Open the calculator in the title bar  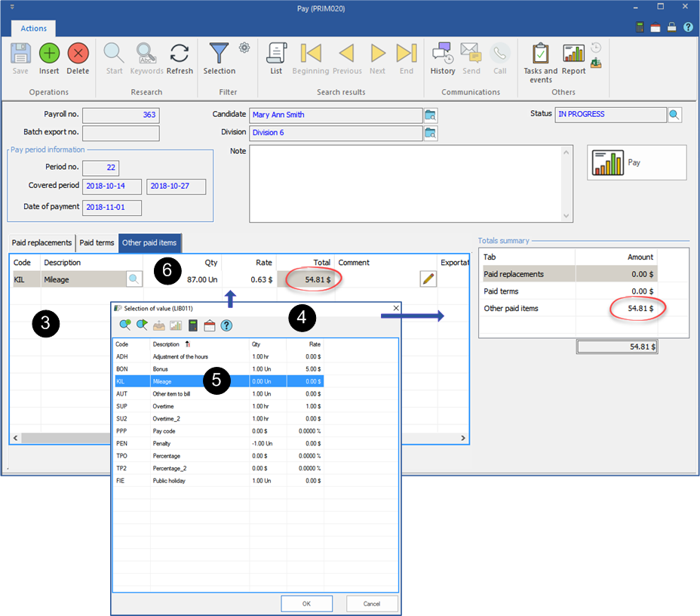[x=640, y=27]
